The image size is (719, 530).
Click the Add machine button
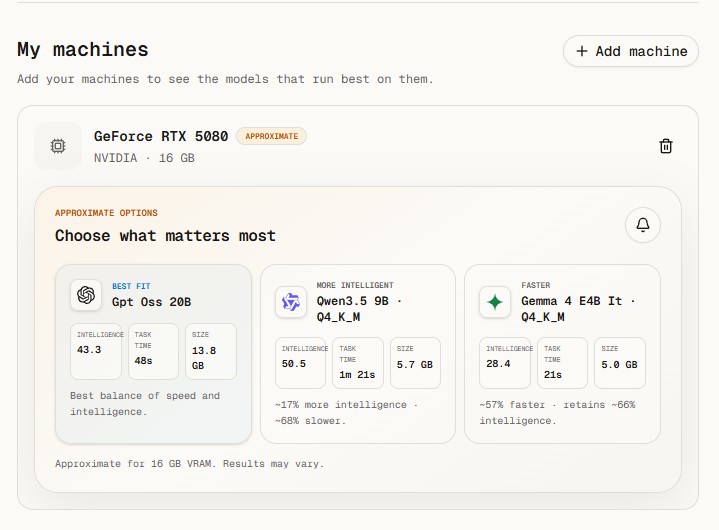coord(631,51)
